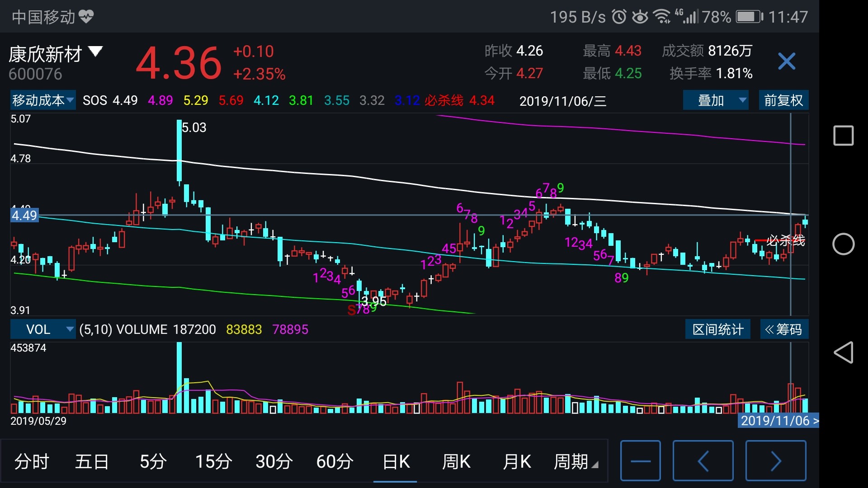Tap the 5.03 high price label
This screenshot has width=868, height=488.
click(194, 128)
